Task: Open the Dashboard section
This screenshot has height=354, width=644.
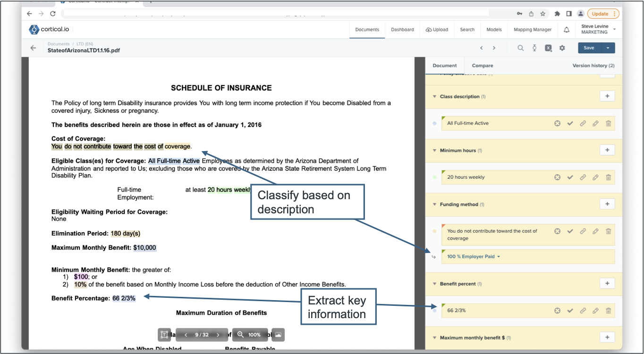Action: click(x=402, y=29)
